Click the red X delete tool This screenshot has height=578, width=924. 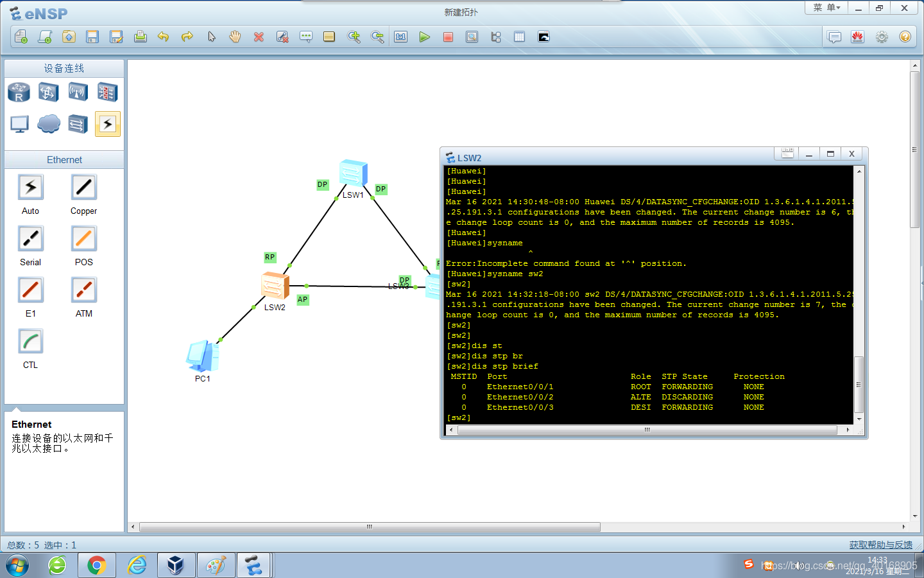[x=259, y=37]
